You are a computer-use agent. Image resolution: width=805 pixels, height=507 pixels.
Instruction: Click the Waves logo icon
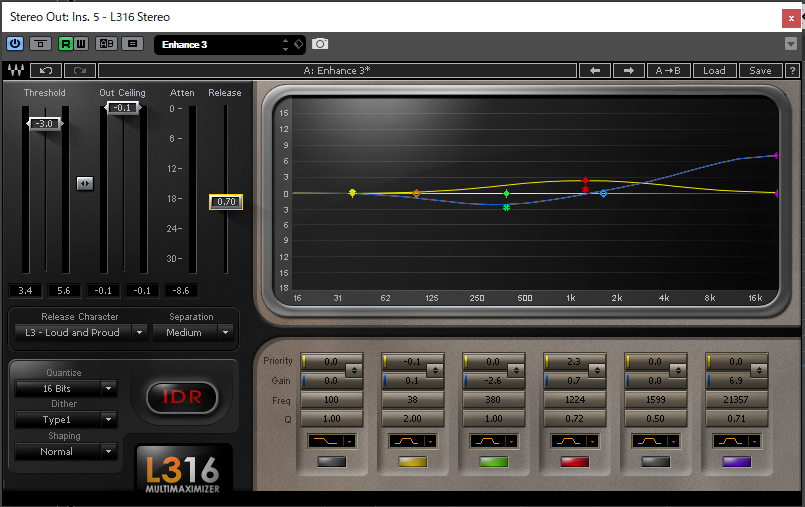(x=16, y=70)
